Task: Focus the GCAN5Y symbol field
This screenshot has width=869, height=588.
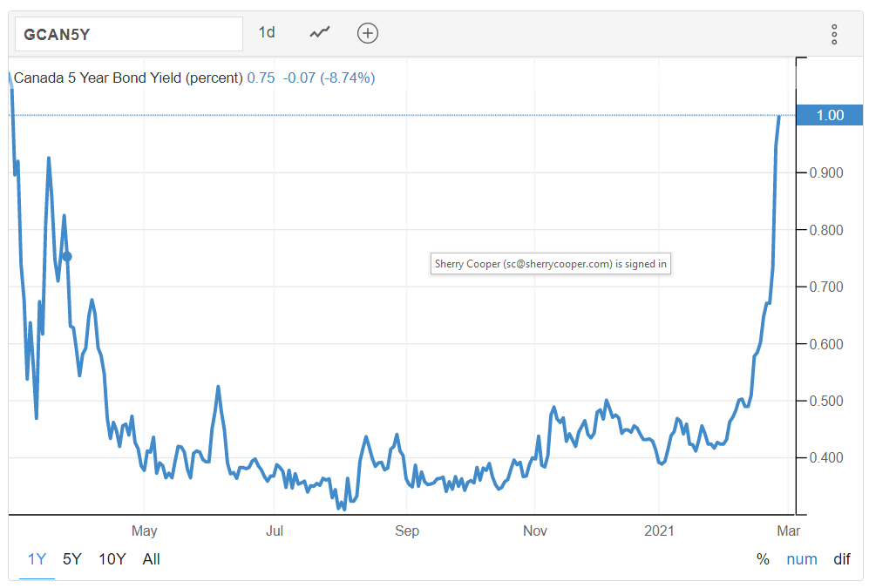Action: click(x=129, y=34)
